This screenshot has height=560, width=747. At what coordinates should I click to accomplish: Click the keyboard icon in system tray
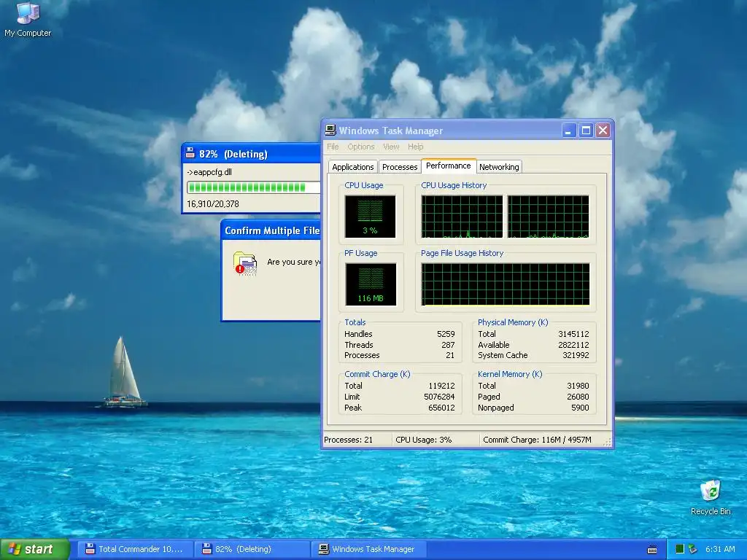click(x=652, y=550)
